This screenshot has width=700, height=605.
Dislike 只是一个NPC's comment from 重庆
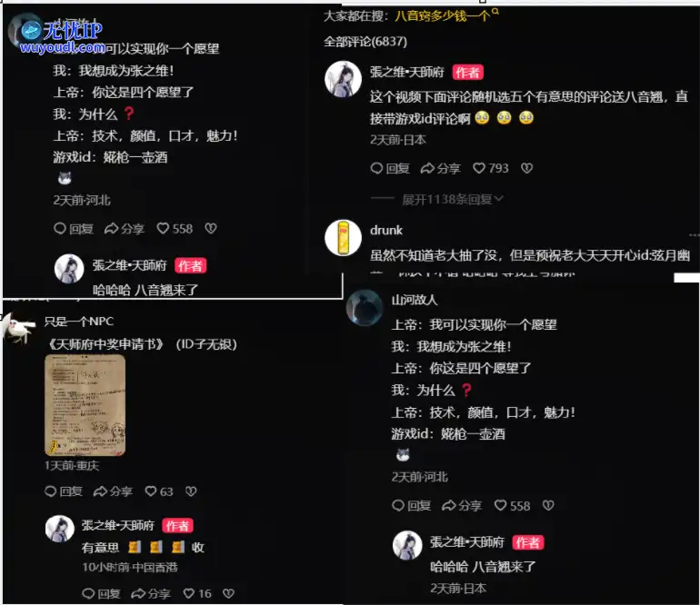point(191,491)
